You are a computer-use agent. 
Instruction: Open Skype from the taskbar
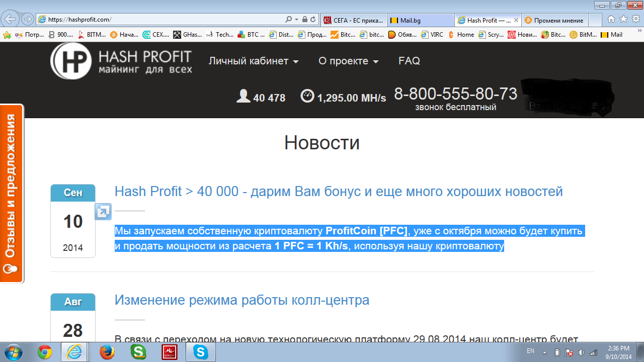201,352
